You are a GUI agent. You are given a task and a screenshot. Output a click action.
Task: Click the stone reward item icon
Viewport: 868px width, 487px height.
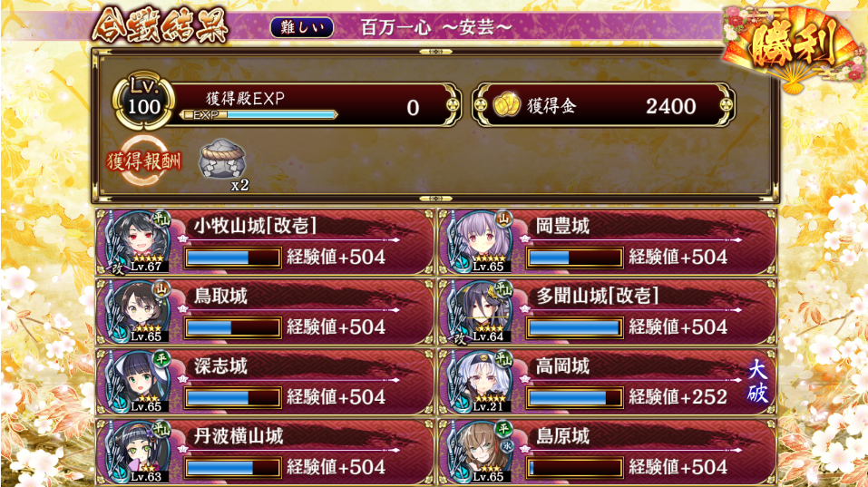[x=222, y=161]
